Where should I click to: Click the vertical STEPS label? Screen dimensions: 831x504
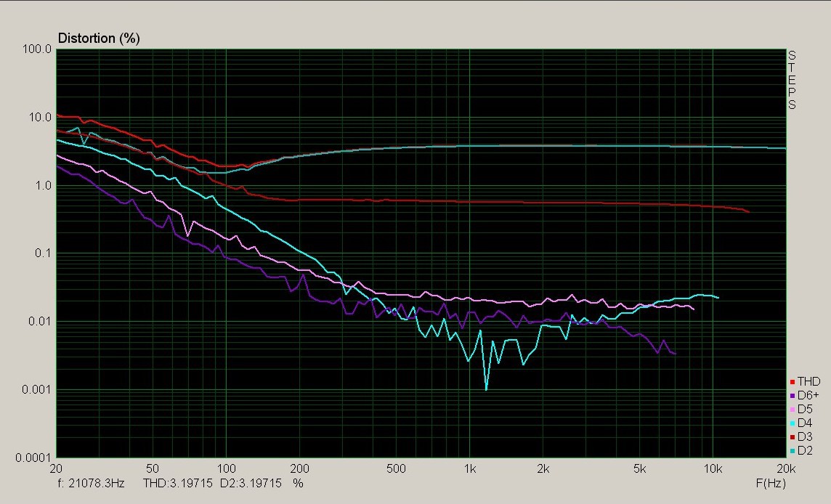pyautogui.click(x=792, y=80)
